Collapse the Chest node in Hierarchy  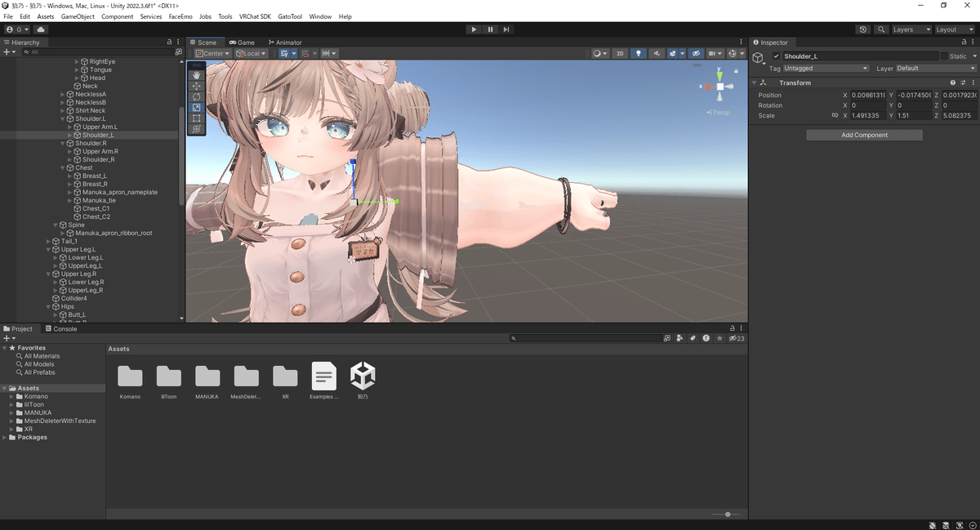[x=64, y=168]
